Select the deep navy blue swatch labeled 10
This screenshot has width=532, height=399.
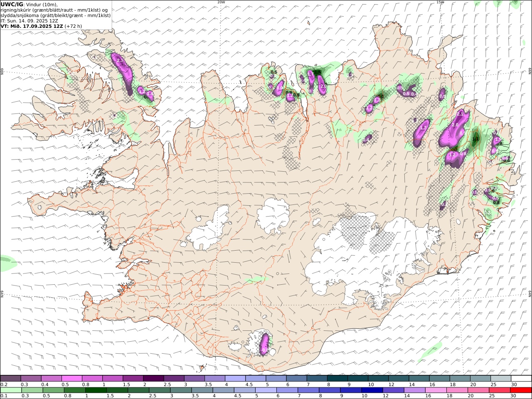coord(372,390)
